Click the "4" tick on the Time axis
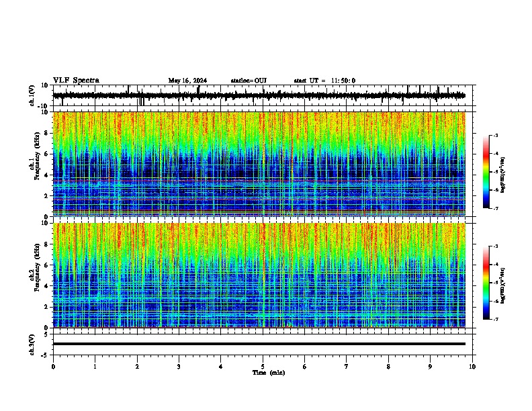 pyautogui.click(x=221, y=367)
